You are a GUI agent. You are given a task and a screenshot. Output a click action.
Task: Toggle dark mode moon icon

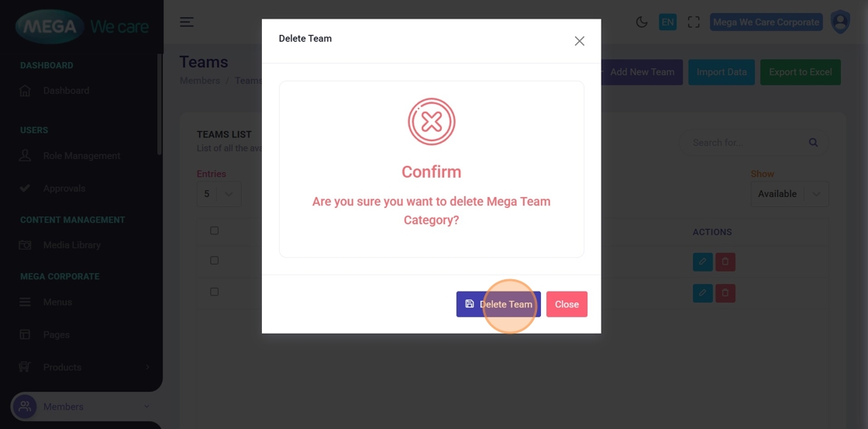[x=642, y=22]
